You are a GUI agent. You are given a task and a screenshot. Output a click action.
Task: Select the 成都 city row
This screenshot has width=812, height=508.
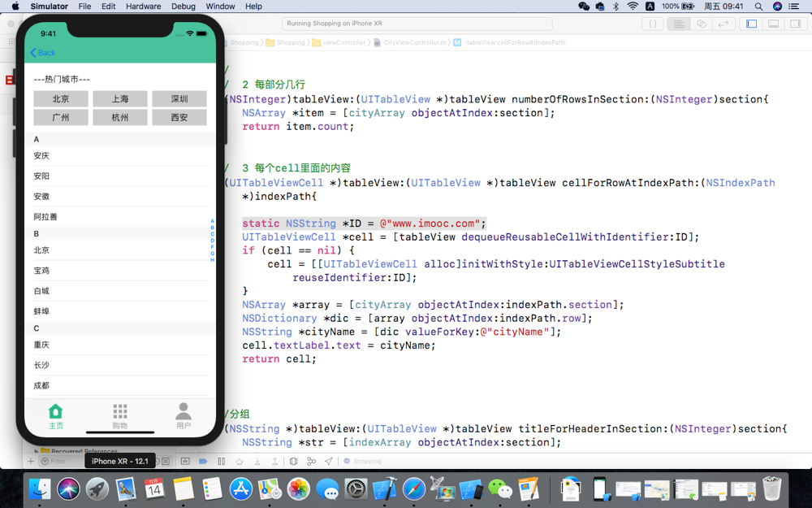coord(120,385)
